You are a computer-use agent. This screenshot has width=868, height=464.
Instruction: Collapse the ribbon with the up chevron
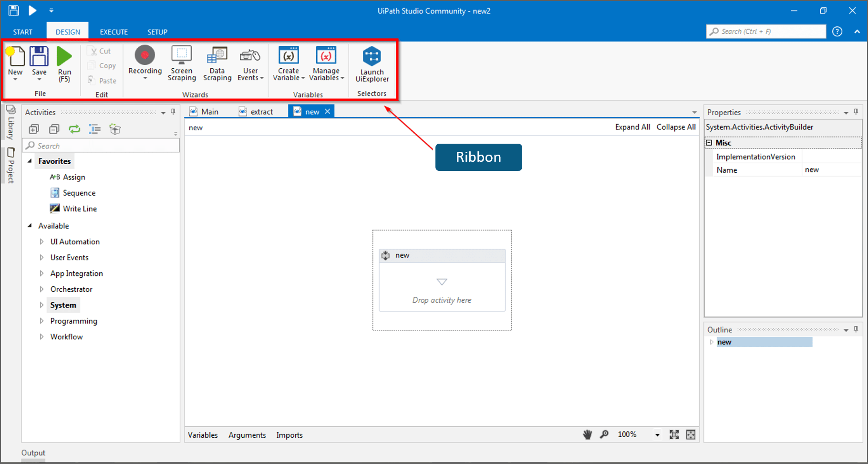pos(857,32)
